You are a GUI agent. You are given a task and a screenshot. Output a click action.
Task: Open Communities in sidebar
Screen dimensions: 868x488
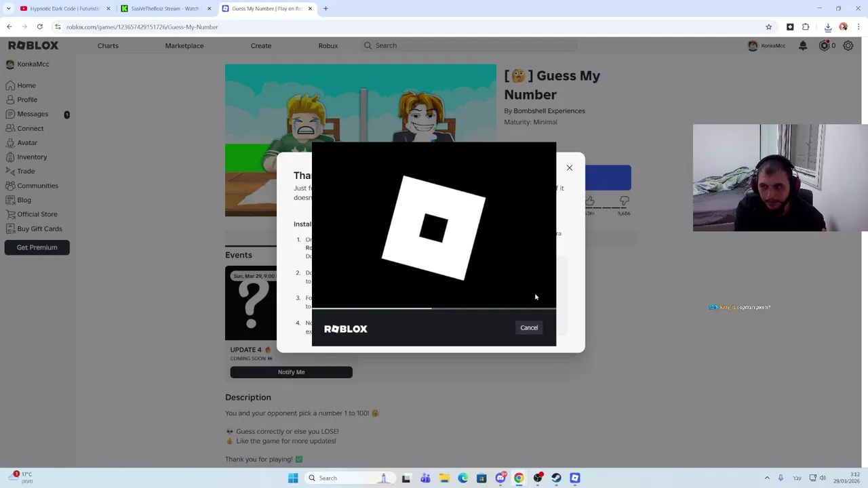37,186
